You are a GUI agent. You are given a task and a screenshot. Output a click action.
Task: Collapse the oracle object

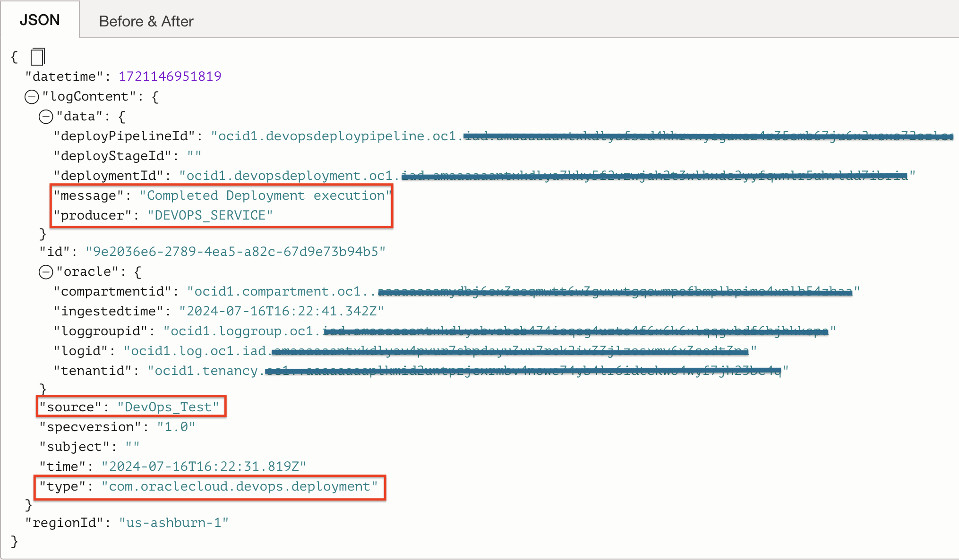45,272
